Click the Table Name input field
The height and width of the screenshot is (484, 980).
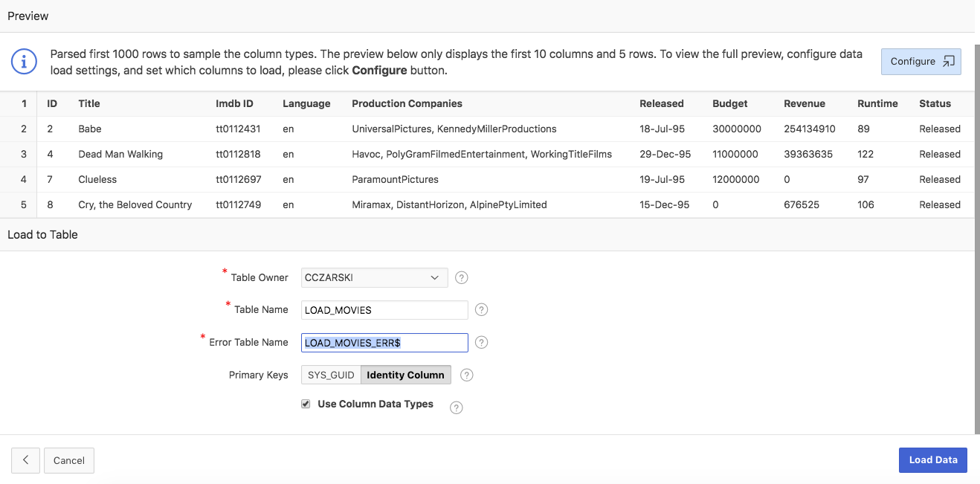384,310
